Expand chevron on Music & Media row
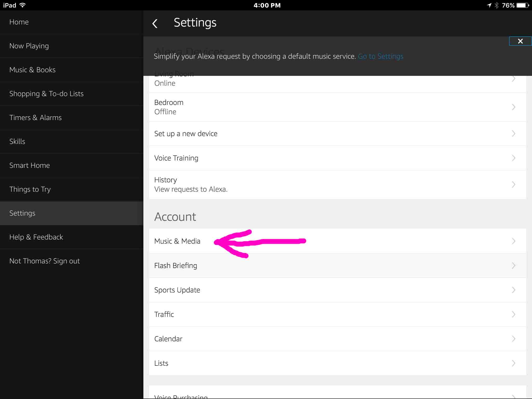Viewport: 532px width, 399px height. [514, 241]
